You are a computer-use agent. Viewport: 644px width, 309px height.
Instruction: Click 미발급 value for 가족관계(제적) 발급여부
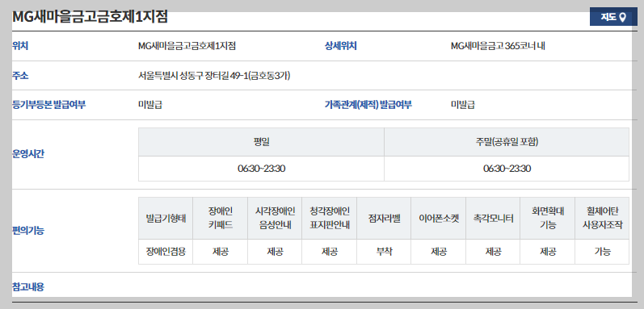[462, 105]
